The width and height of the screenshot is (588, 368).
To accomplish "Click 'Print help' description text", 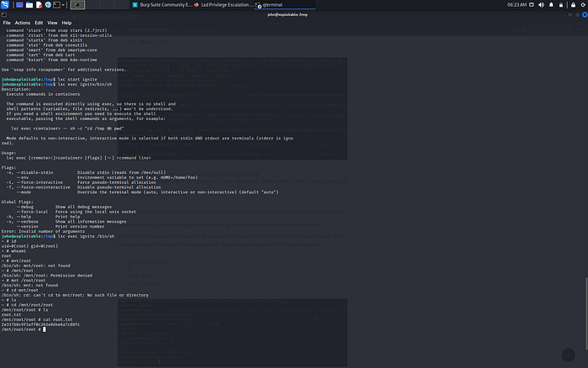I will 67,217.
